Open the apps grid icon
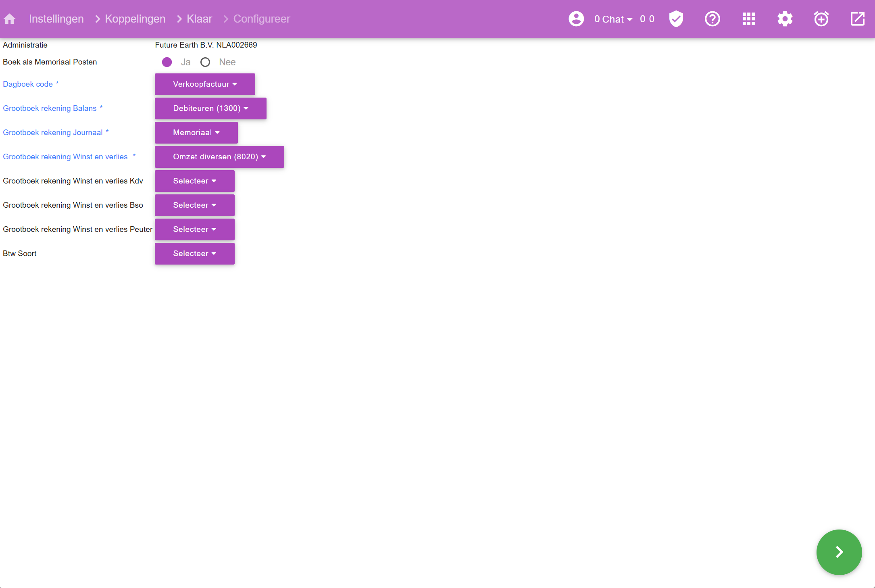Screen dimensions: 875x588 pos(749,19)
